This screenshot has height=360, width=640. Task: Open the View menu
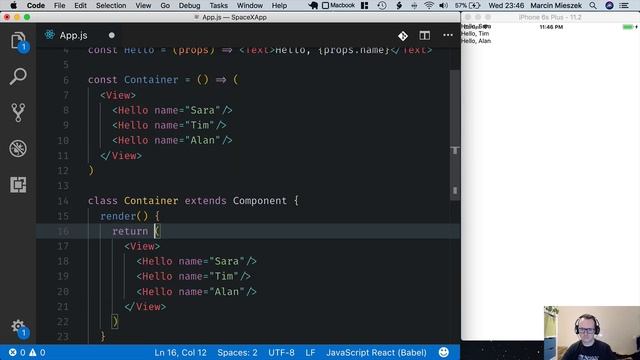coord(143,6)
